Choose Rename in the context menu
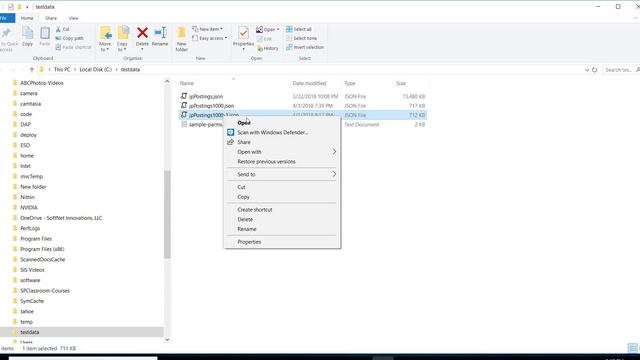 (282, 229)
